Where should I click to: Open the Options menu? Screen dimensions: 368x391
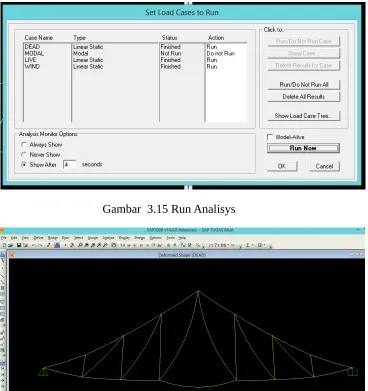(x=155, y=238)
